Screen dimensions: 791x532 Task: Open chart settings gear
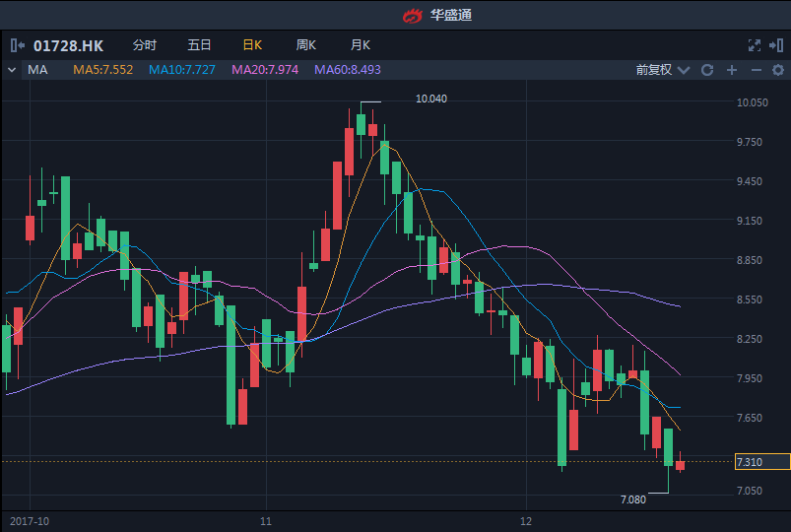click(778, 70)
